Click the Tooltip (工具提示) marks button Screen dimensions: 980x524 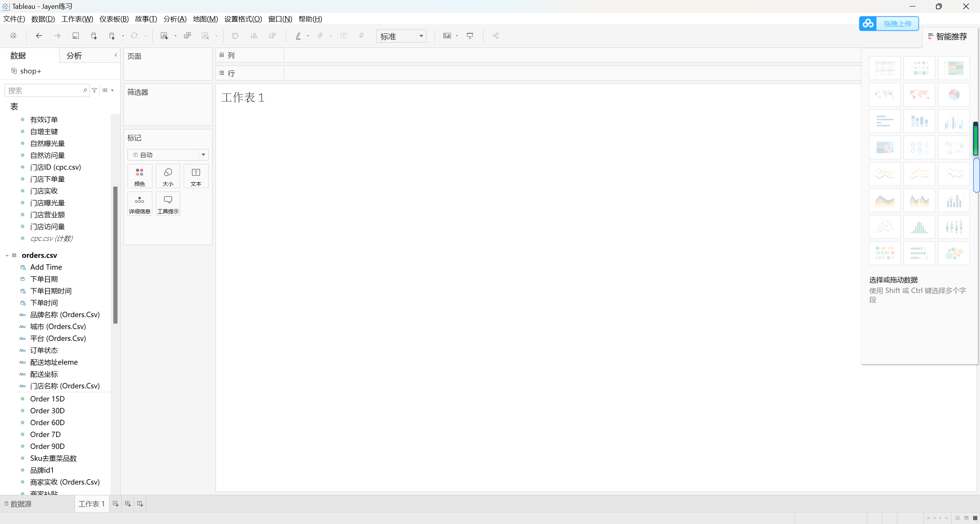click(x=168, y=204)
